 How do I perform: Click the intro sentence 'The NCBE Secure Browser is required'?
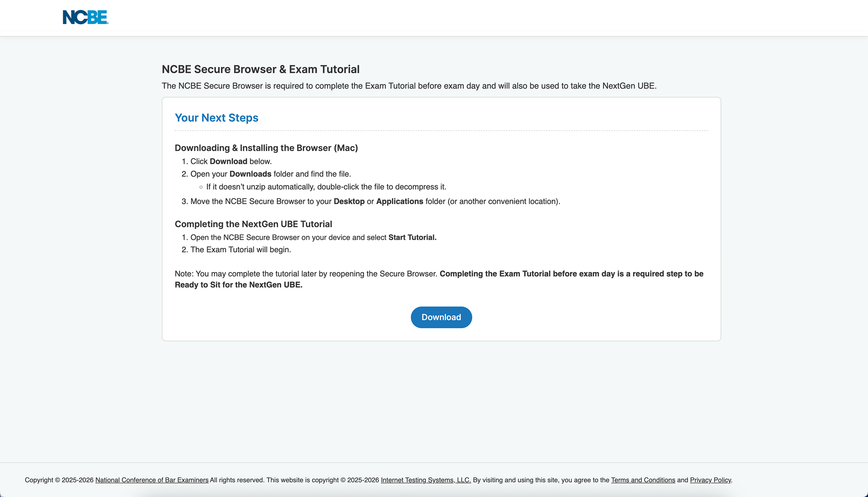(x=409, y=86)
